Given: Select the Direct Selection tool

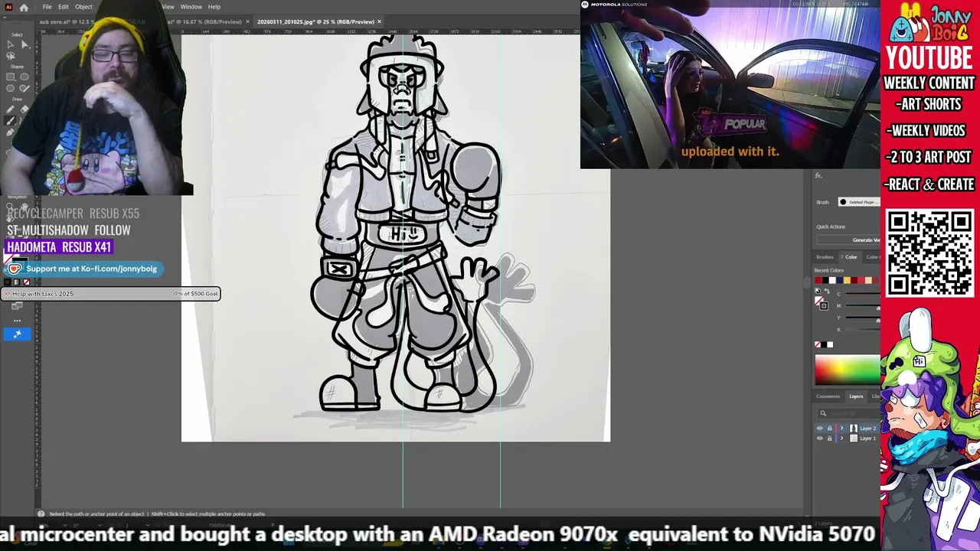Looking at the screenshot, I should [x=24, y=44].
